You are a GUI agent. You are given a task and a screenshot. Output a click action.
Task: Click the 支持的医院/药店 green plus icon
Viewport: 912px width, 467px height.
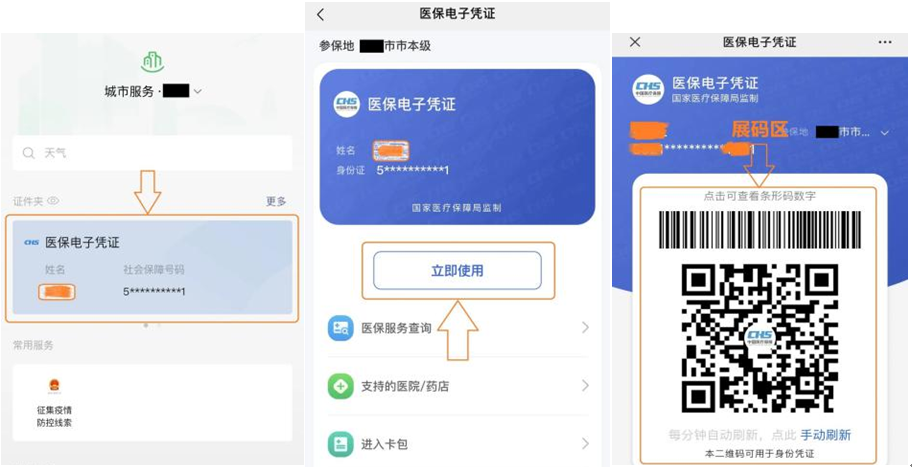[x=340, y=386]
